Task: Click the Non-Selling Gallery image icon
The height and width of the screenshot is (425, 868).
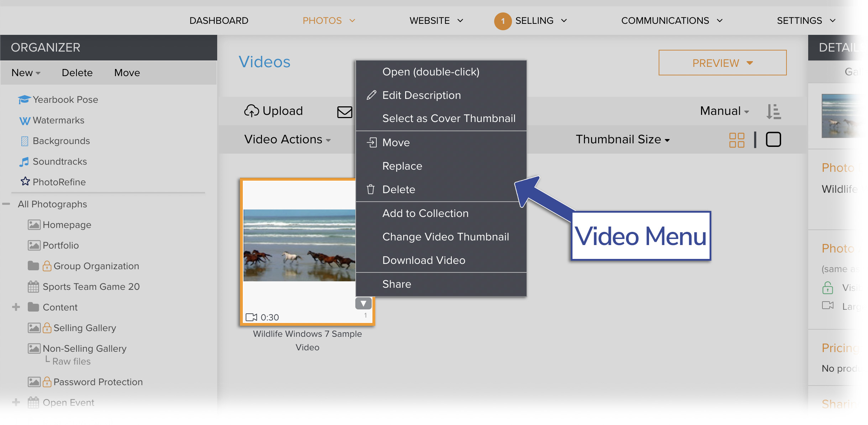Action: pos(34,349)
